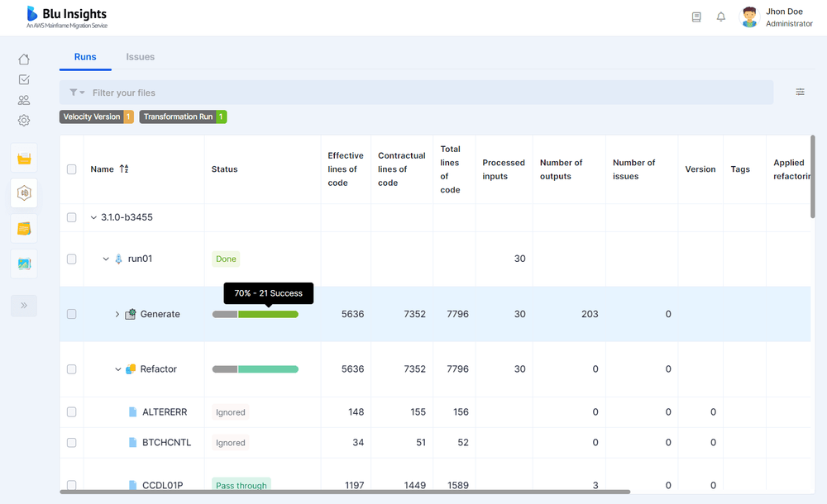Image resolution: width=827 pixels, height=504 pixels.
Task: Select the yellow project files sidebar icon
Action: (24, 156)
